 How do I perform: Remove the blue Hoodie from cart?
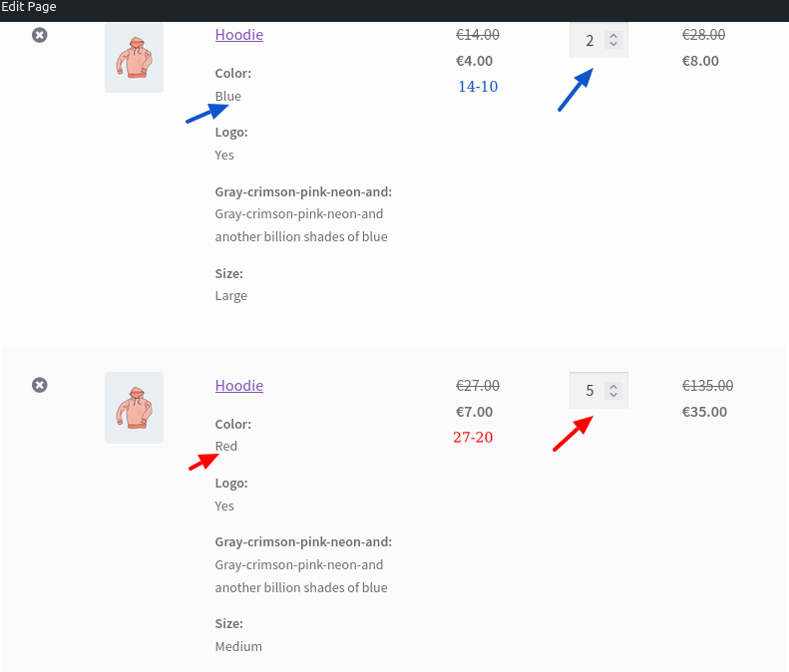click(x=40, y=35)
